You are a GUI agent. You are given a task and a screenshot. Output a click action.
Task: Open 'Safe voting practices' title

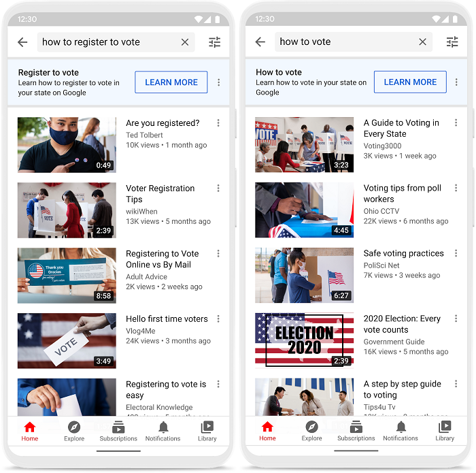coord(403,253)
